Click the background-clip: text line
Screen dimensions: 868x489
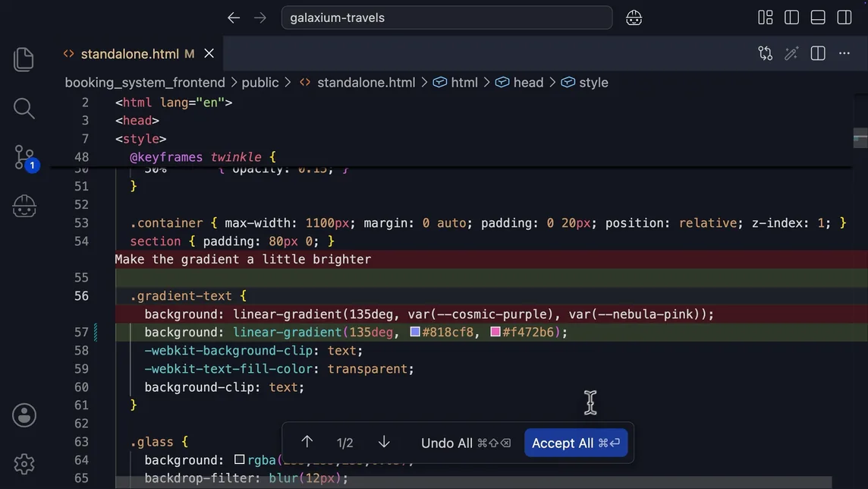224,387
